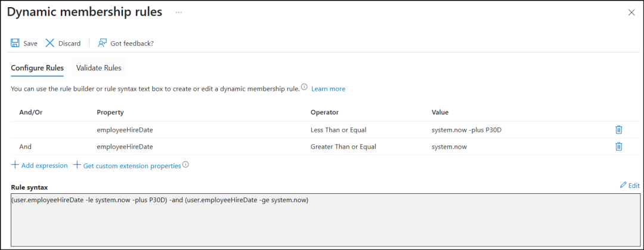This screenshot has width=644, height=250.
Task: Open the Got feedback link
Action: coord(125,43)
